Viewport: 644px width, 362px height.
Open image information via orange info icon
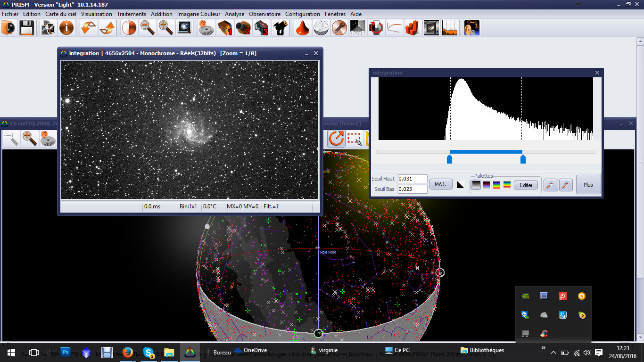point(66,28)
